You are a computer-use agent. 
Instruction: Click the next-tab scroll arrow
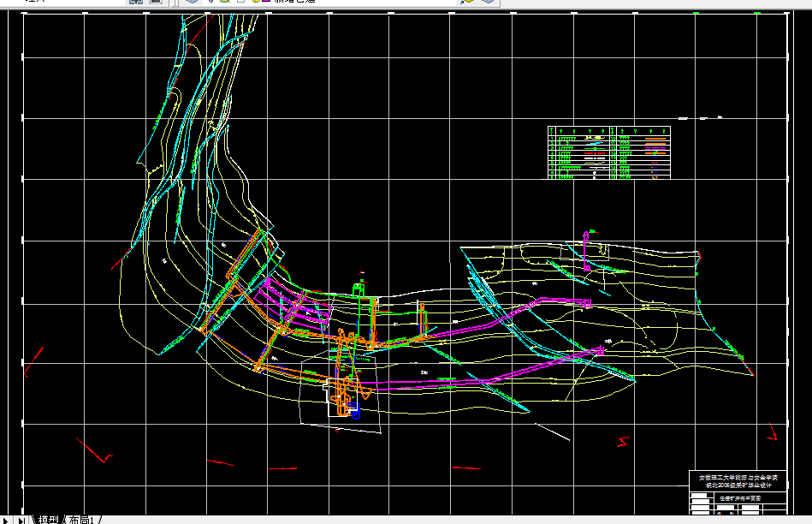point(5,520)
